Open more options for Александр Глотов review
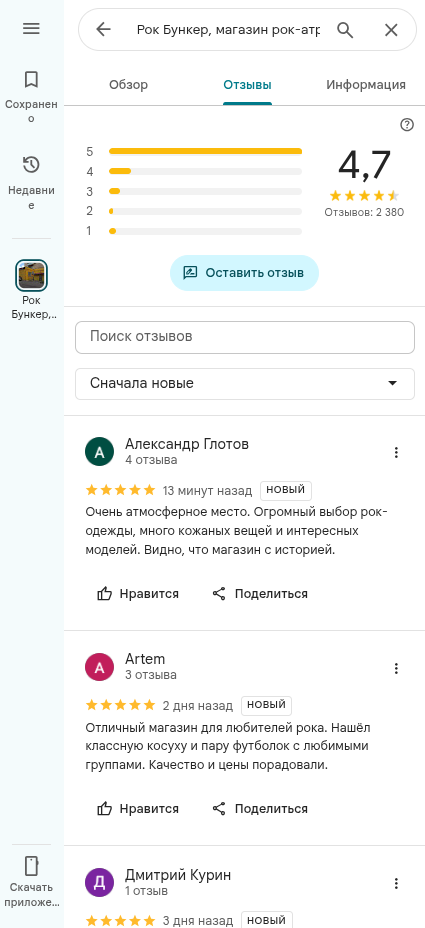Image resolution: width=425 pixels, height=928 pixels. [397, 453]
